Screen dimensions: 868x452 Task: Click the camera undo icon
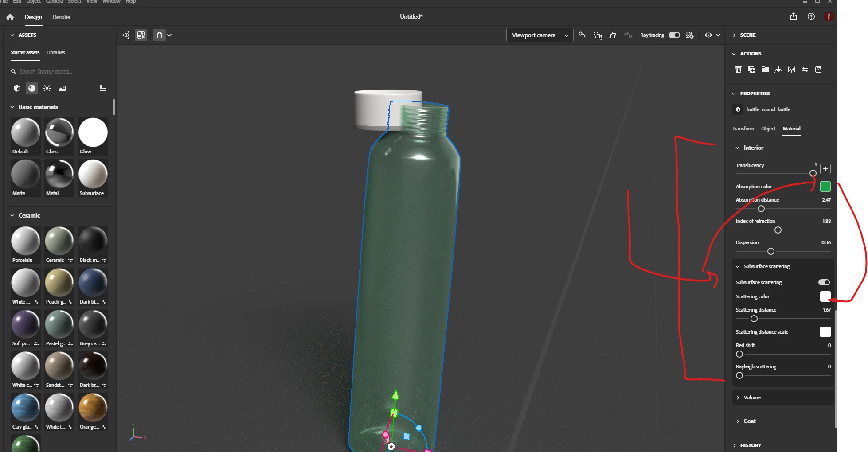(x=613, y=35)
